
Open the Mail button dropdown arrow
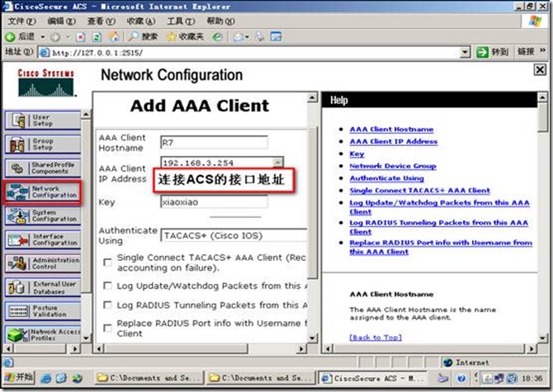[x=247, y=36]
